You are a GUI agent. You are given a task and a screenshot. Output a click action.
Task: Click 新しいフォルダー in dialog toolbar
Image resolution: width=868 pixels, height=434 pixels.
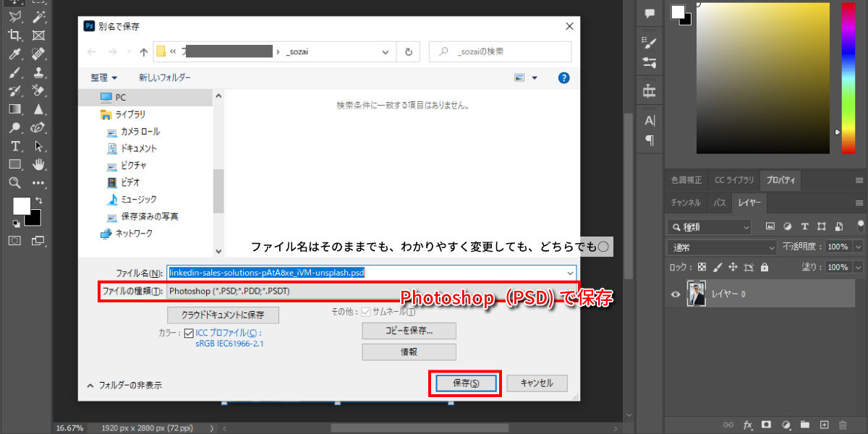tap(165, 77)
